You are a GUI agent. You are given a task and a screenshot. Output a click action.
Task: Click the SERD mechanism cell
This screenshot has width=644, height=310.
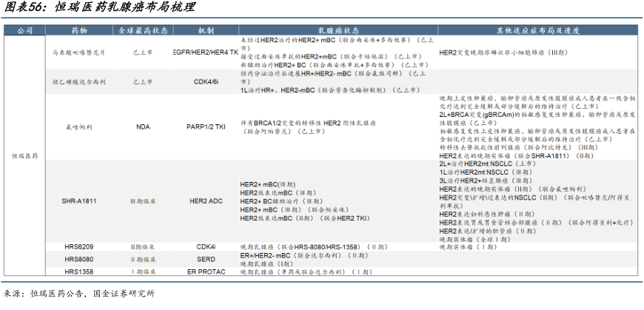pos(207,259)
